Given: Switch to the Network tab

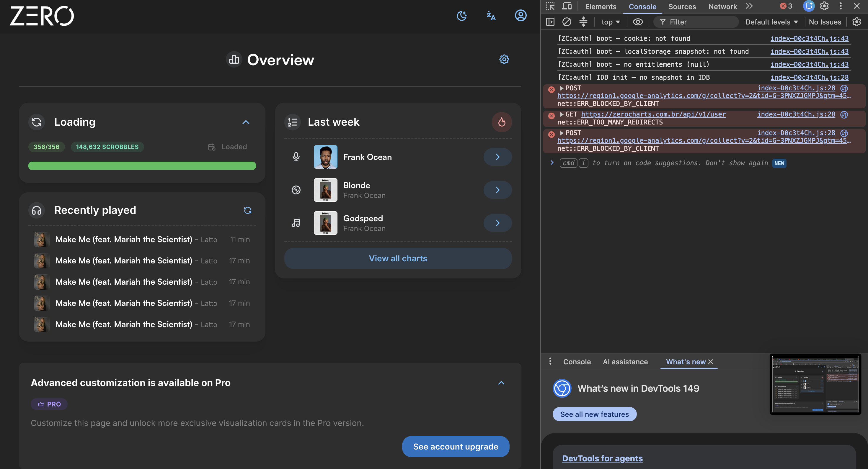Looking at the screenshot, I should pyautogui.click(x=722, y=6).
